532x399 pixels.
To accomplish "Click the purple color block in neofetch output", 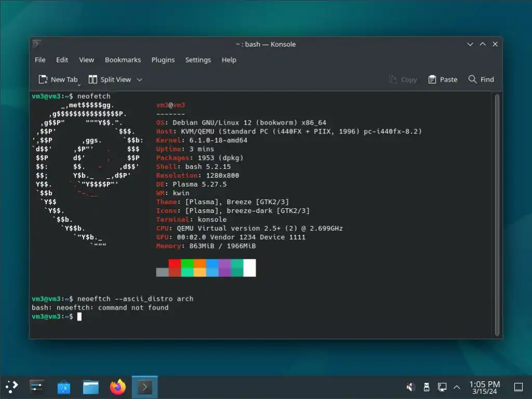I will (x=224, y=268).
